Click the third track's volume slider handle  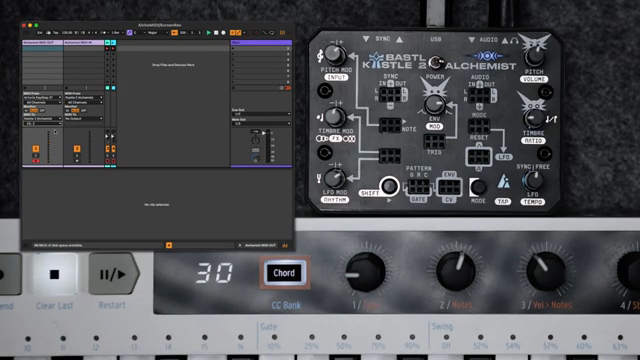107,136
